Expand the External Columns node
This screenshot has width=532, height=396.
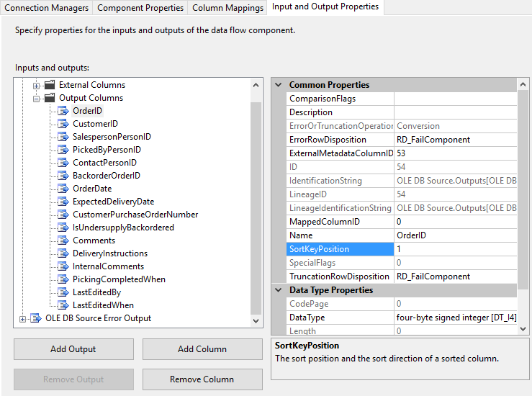(36, 85)
